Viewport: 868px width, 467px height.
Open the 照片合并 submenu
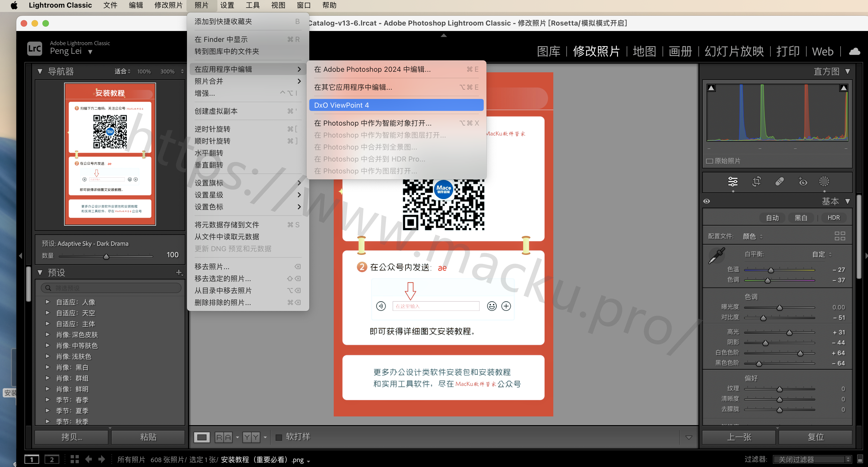[x=248, y=81]
